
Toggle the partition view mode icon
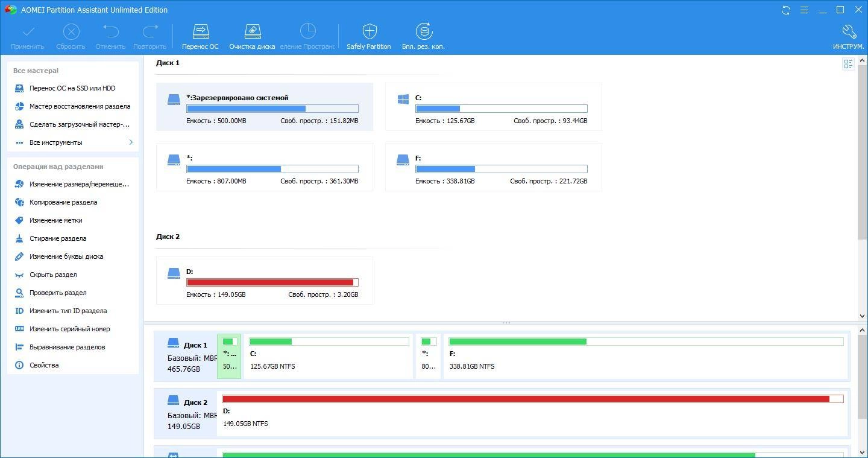848,64
